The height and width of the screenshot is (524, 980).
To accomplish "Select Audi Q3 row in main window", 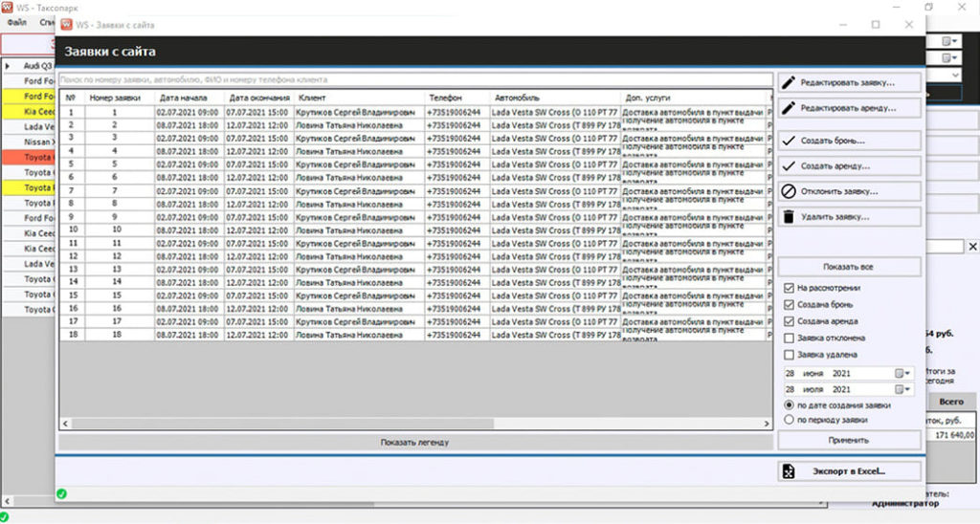I will pos(29,66).
